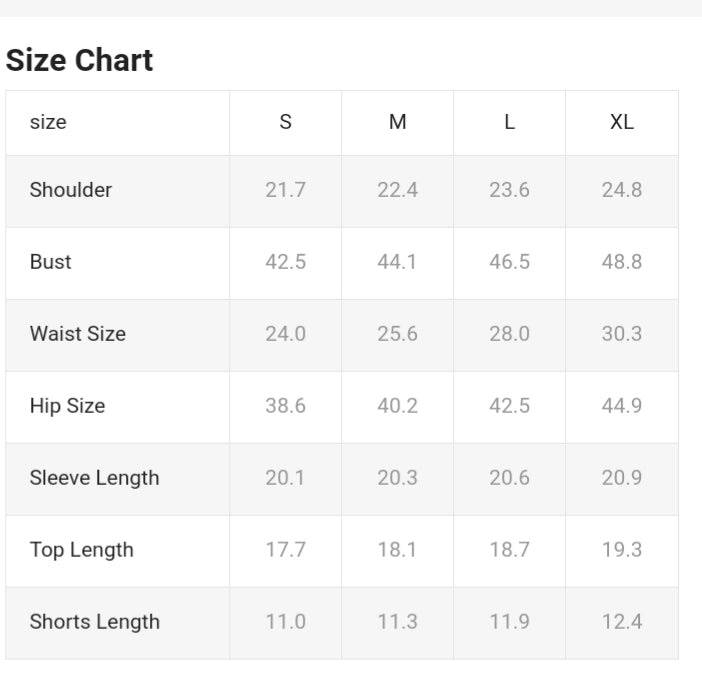702x679 pixels.
Task: Click the Shorts Length row label
Action: pyautogui.click(x=94, y=622)
